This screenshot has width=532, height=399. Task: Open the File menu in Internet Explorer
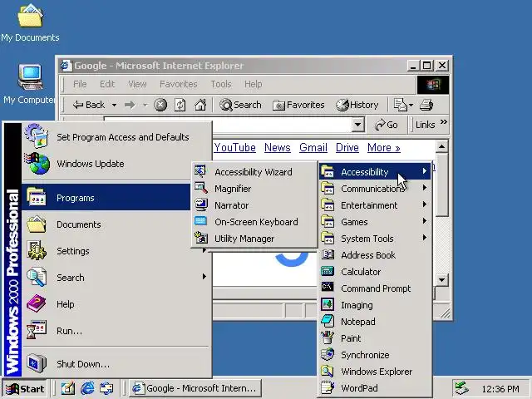coord(80,84)
